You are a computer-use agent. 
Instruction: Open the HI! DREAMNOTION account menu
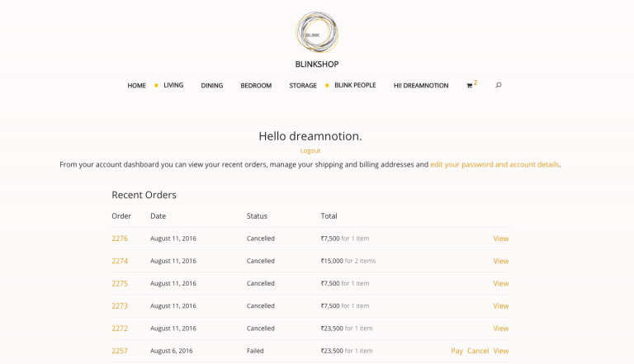(421, 86)
